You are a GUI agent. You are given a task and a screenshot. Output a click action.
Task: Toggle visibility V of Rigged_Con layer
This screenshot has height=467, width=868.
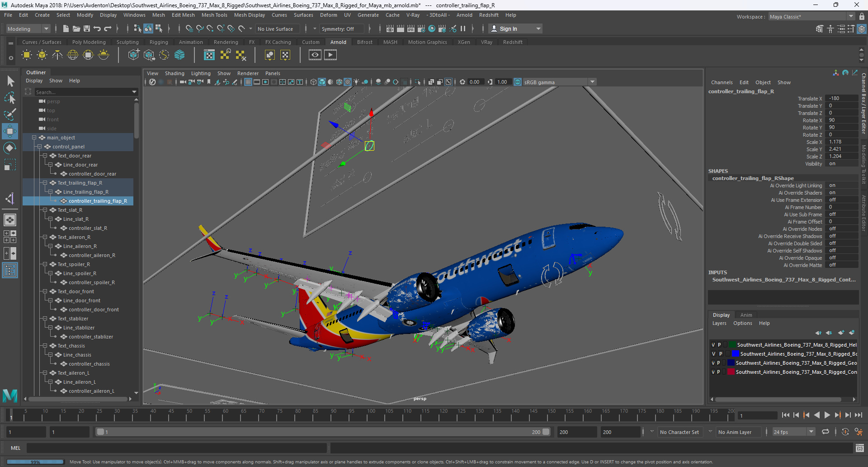(713, 372)
